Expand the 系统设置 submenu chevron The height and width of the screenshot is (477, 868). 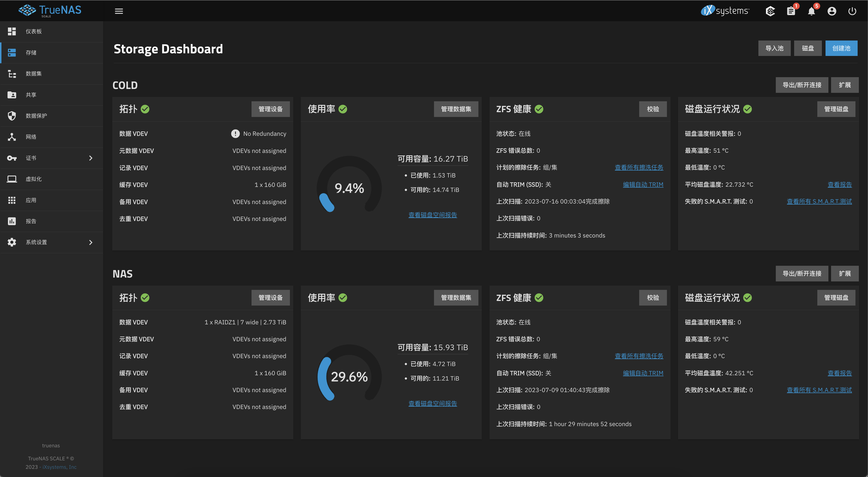[90, 242]
